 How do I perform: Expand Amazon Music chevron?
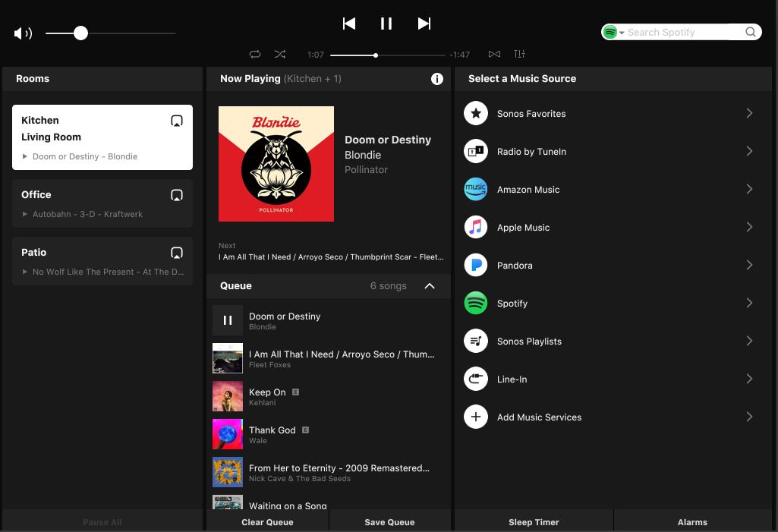coord(749,189)
